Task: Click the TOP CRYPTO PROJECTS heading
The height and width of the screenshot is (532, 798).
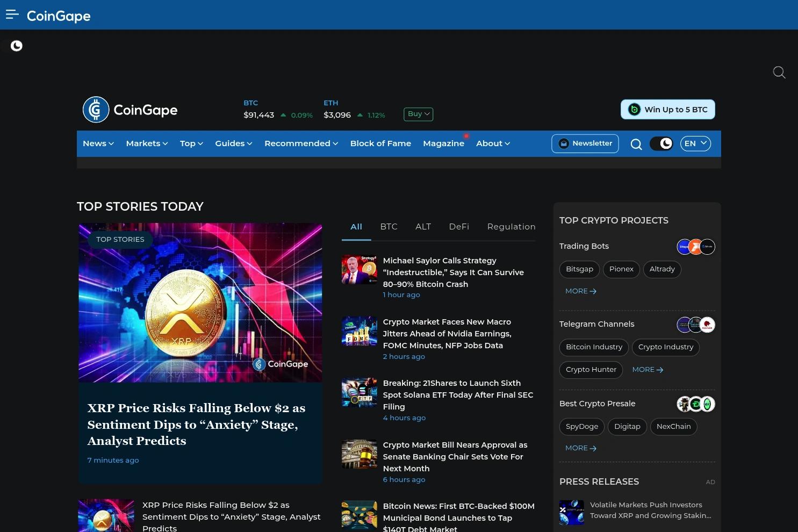Action: (614, 221)
